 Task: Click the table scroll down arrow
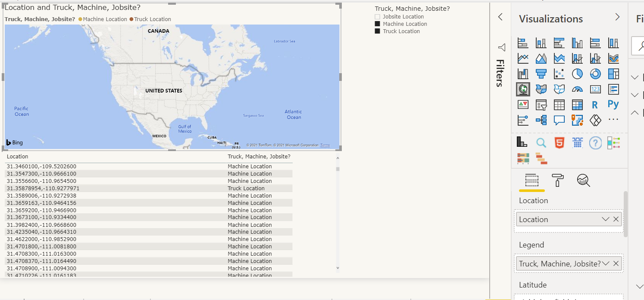(x=338, y=268)
